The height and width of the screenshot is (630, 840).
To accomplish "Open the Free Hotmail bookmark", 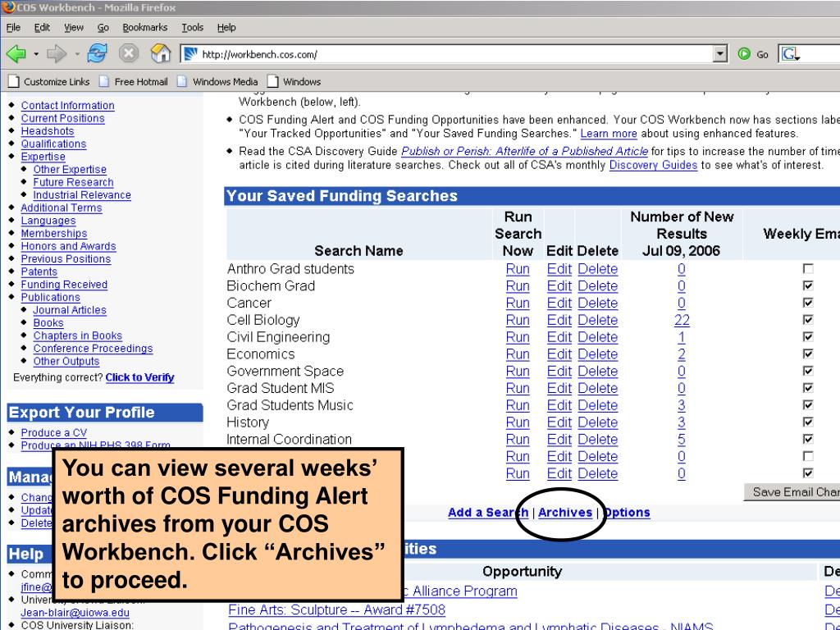I will 134,82.
